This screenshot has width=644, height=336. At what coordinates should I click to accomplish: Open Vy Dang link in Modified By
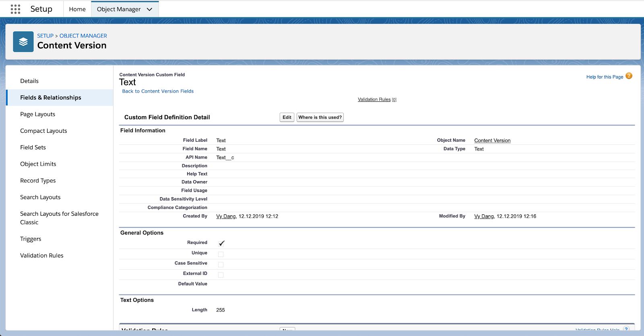484,216
